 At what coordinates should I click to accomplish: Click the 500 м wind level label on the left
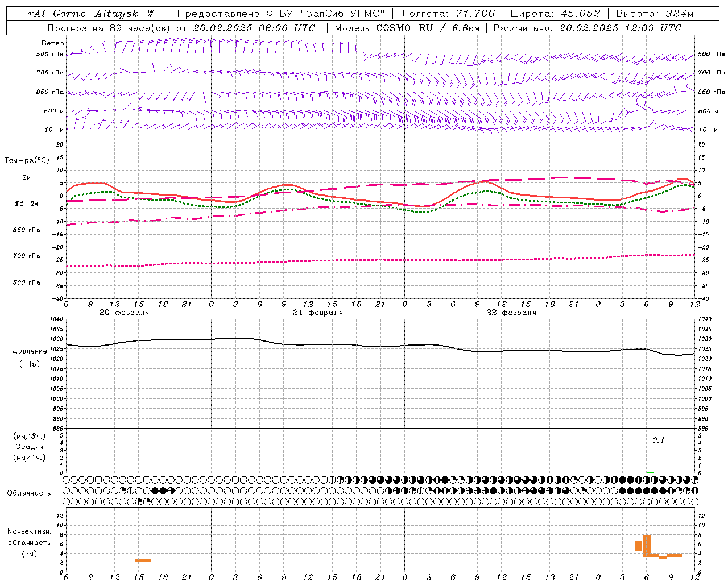pos(55,111)
